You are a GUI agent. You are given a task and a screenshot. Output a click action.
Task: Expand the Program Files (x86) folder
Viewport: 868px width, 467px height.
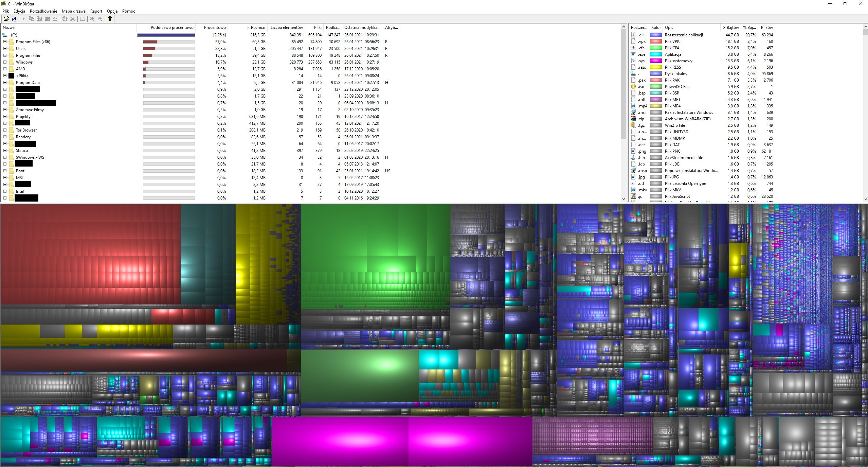[5, 42]
